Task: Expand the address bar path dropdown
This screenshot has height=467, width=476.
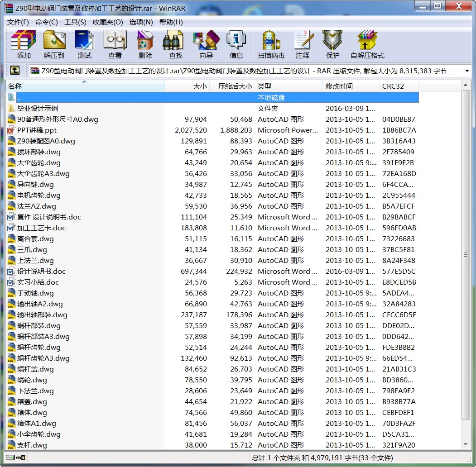Action: click(466, 71)
